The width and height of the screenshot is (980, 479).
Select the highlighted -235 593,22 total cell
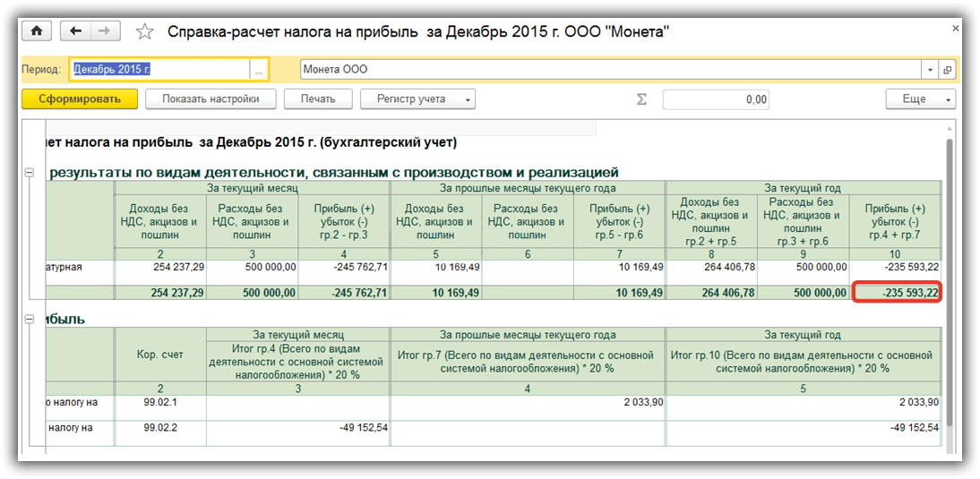897,293
